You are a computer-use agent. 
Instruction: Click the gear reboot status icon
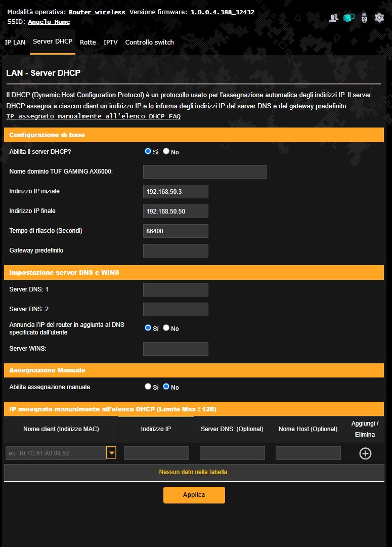click(379, 17)
